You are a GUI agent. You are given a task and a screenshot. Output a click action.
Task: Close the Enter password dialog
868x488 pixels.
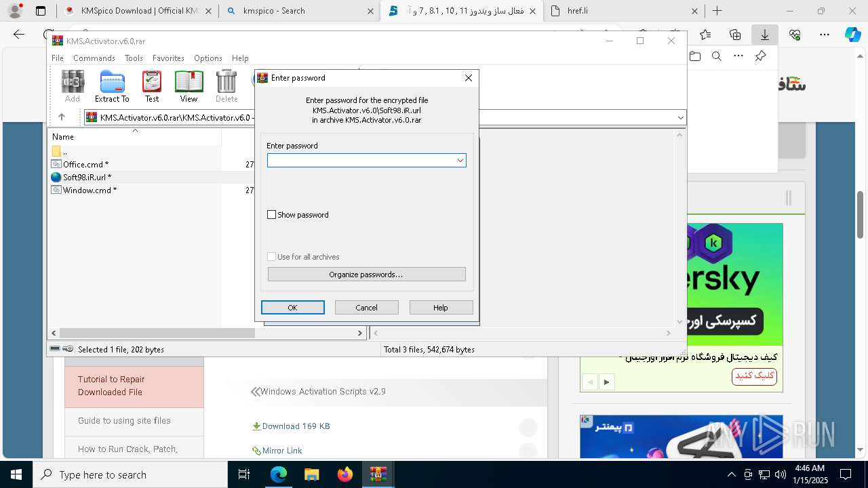click(x=468, y=78)
